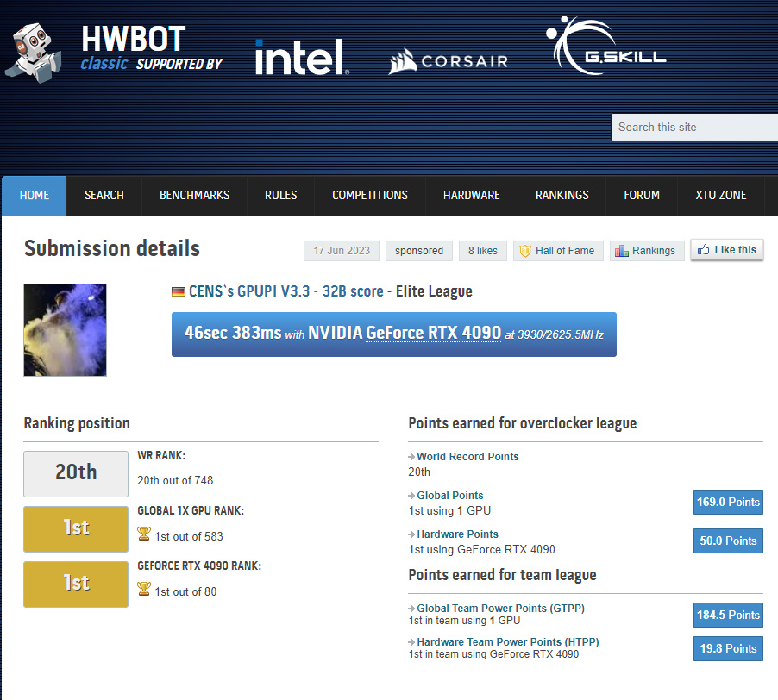Click the arrow icon before Global Team Power Points
778x700 pixels.
[x=411, y=609]
